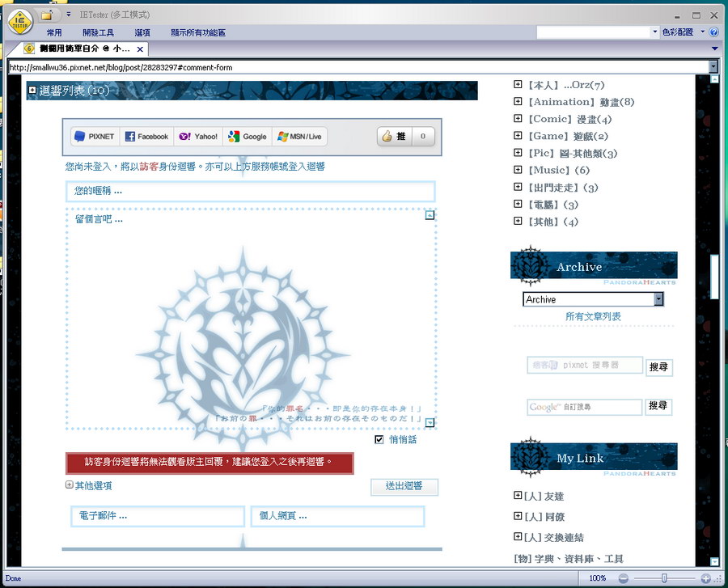Click the folder icon in title bar

(46, 15)
